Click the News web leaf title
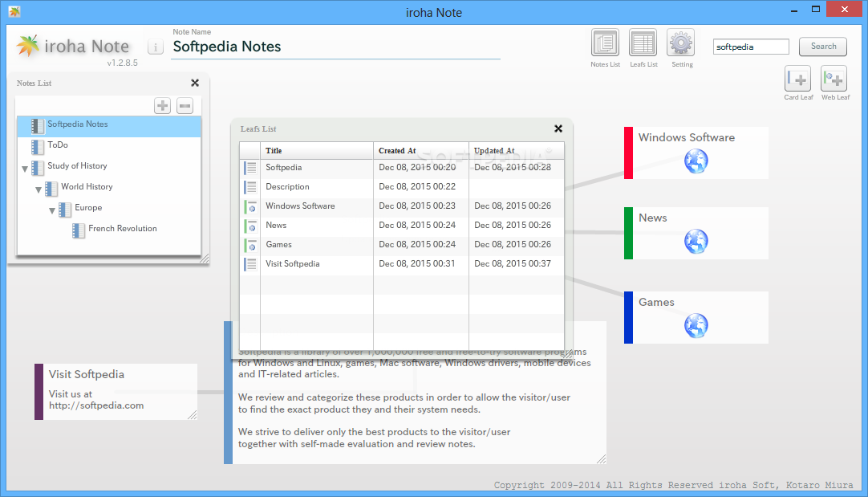The image size is (868, 497). point(653,218)
